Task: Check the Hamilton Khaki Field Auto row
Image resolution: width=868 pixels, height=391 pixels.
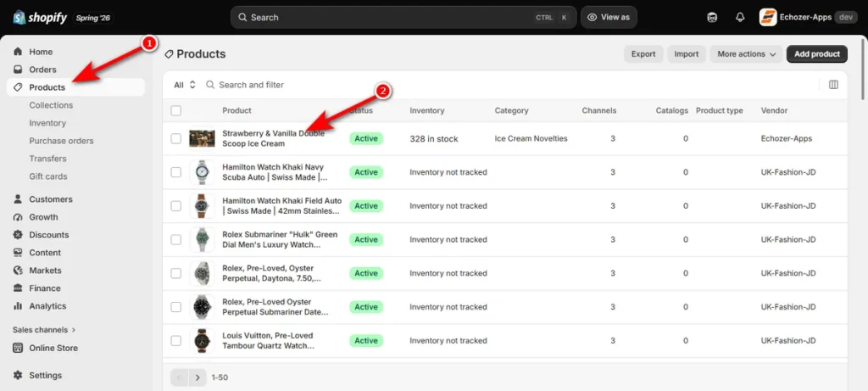Action: [x=176, y=206]
